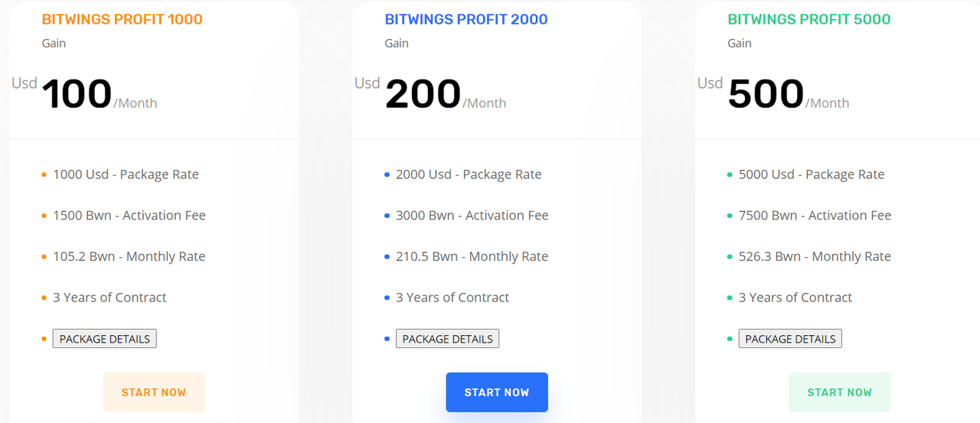Click the 526.3 Bwn Monthly Rate item
This screenshot has height=423, width=980.
pyautogui.click(x=815, y=257)
